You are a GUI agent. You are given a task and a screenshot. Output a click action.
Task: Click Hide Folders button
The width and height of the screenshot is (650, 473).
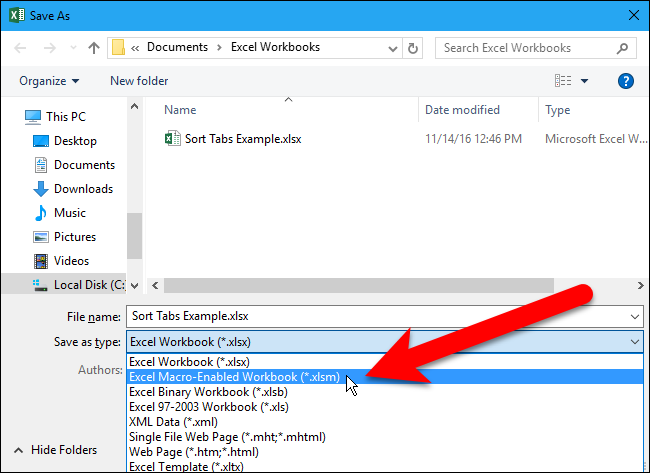coord(56,450)
